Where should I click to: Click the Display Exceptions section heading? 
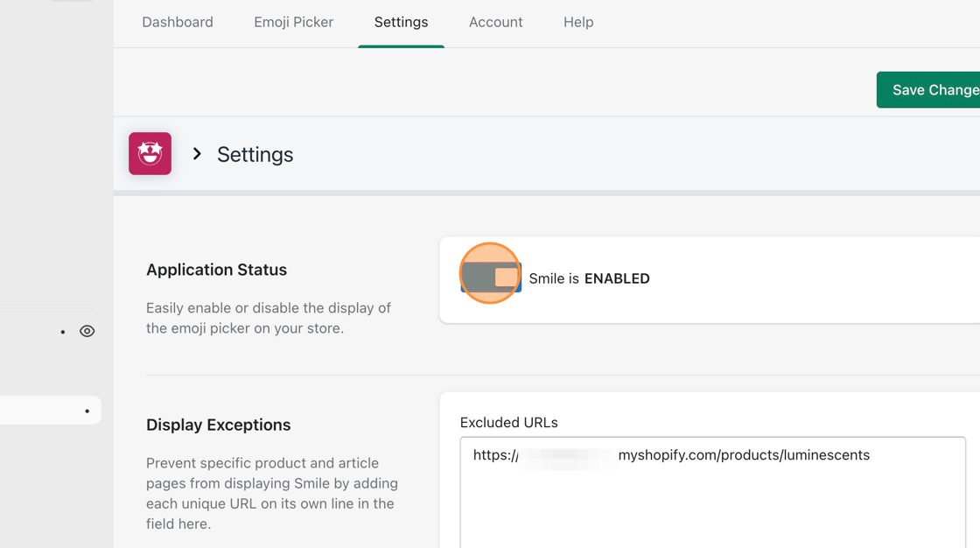coord(218,425)
